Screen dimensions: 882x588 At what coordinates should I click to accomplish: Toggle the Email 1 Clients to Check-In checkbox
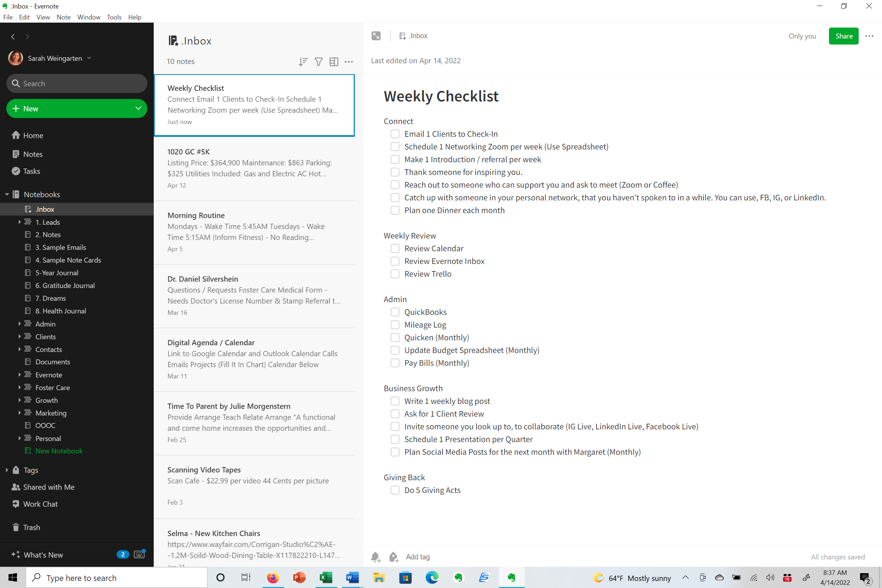click(x=394, y=134)
